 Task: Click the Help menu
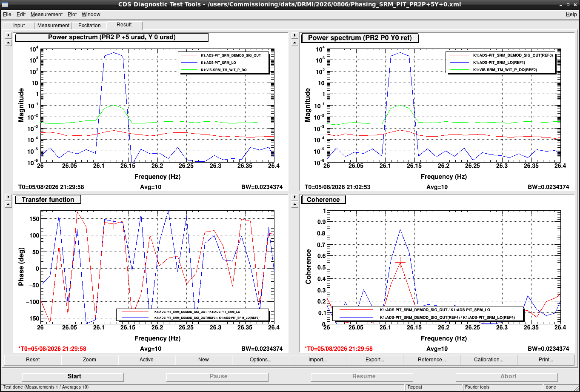click(x=571, y=14)
